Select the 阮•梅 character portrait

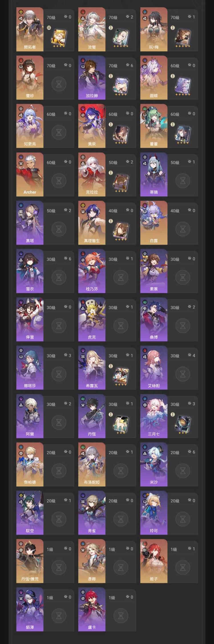pyautogui.click(x=154, y=29)
